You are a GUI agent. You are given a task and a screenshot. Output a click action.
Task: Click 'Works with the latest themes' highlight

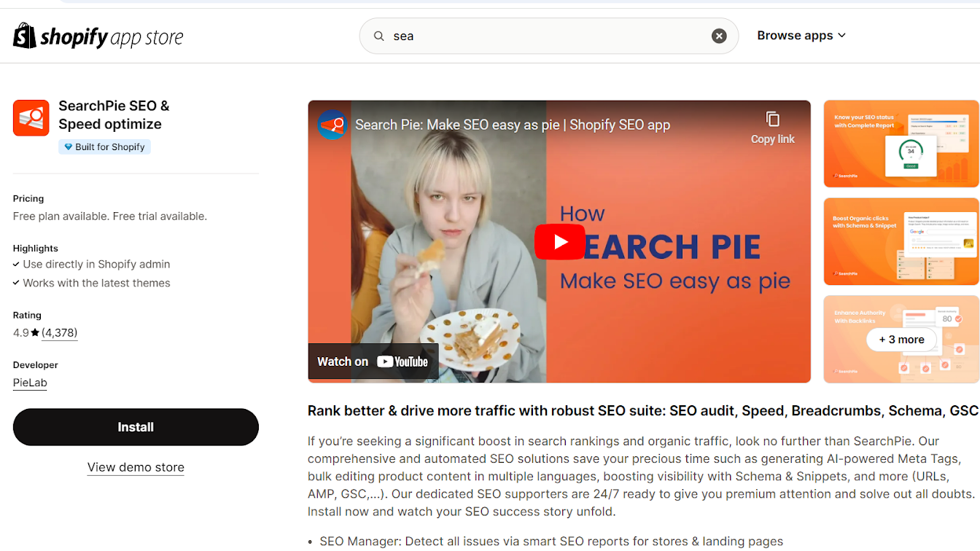[96, 283]
